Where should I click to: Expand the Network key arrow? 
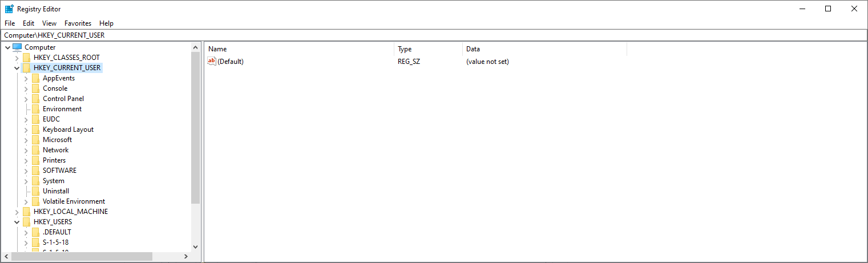(x=26, y=150)
